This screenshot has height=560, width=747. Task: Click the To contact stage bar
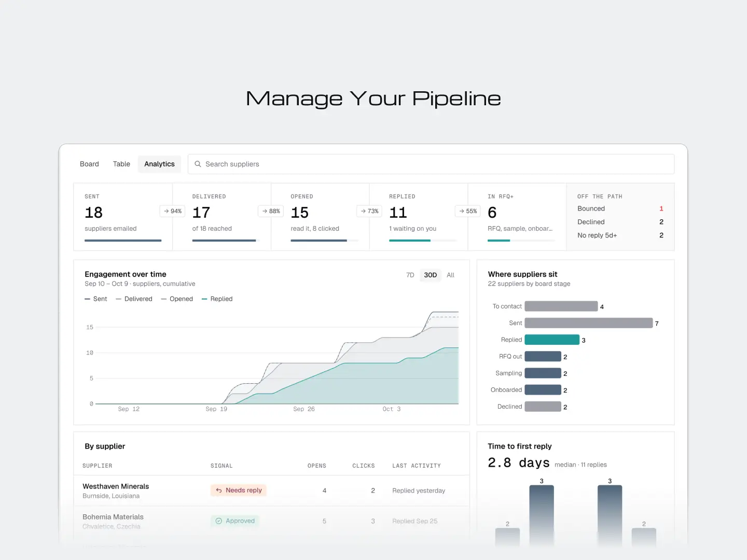coord(561,306)
